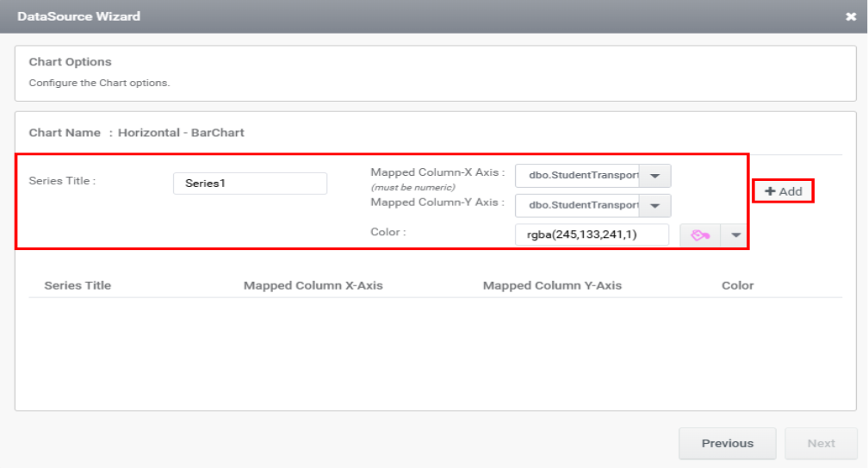Select the Mapped Column X-Axis table header
Viewport: 868px width, 468px height.
[x=313, y=285]
